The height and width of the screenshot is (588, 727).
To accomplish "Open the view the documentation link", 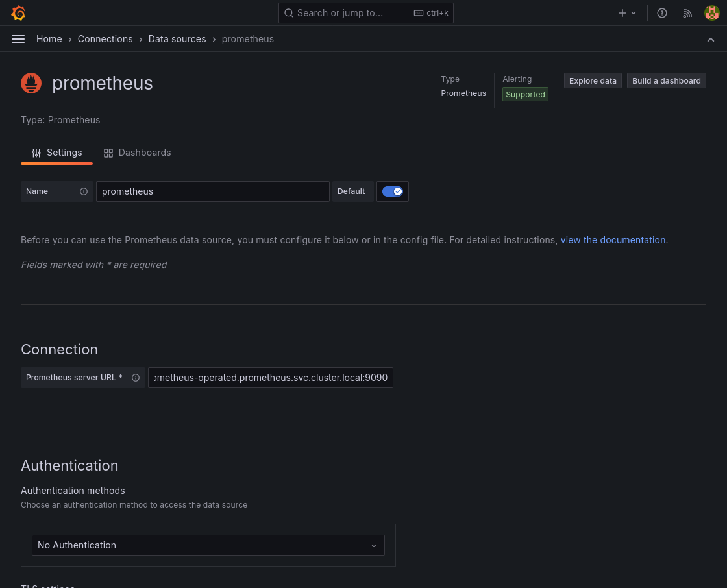I will pyautogui.click(x=613, y=240).
